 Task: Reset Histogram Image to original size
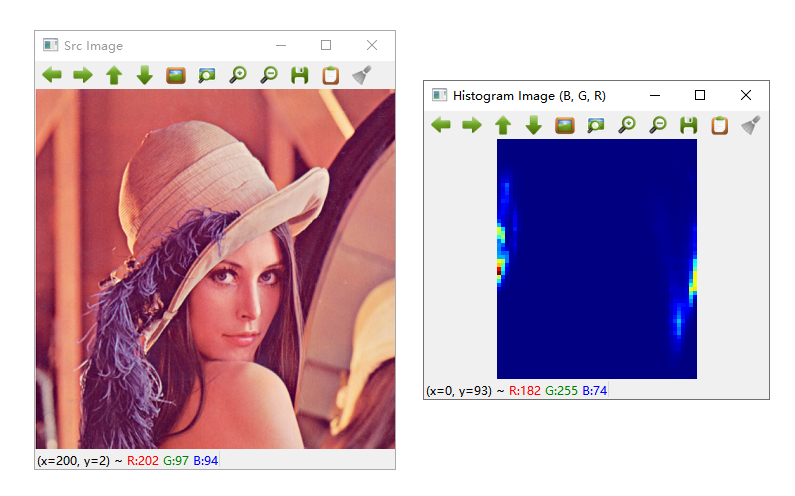pos(565,125)
